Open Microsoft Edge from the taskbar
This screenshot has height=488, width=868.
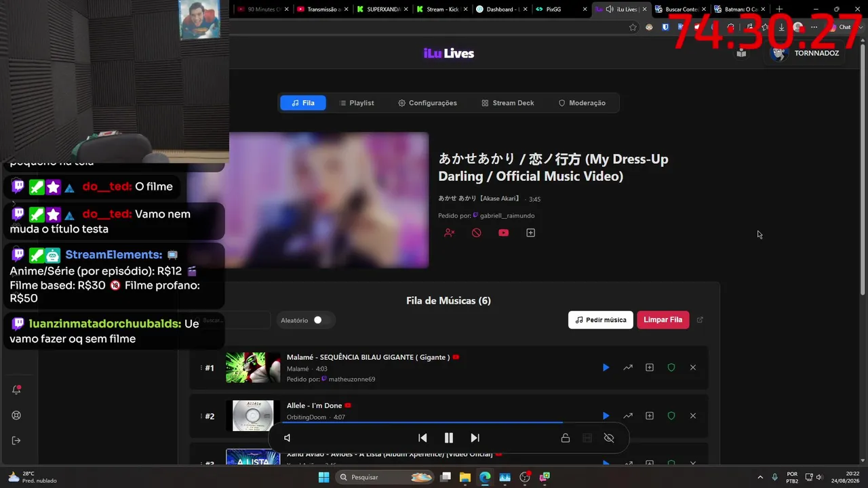485,477
